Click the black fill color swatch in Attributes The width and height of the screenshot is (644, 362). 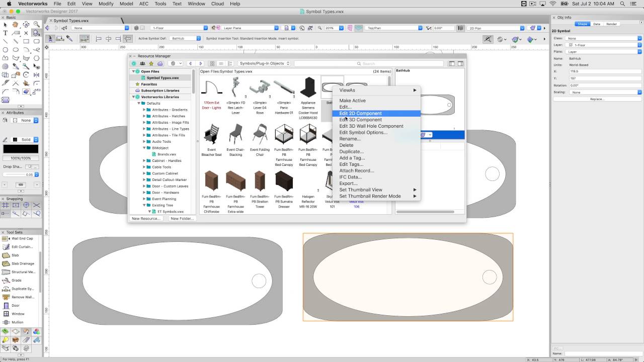pos(21,149)
